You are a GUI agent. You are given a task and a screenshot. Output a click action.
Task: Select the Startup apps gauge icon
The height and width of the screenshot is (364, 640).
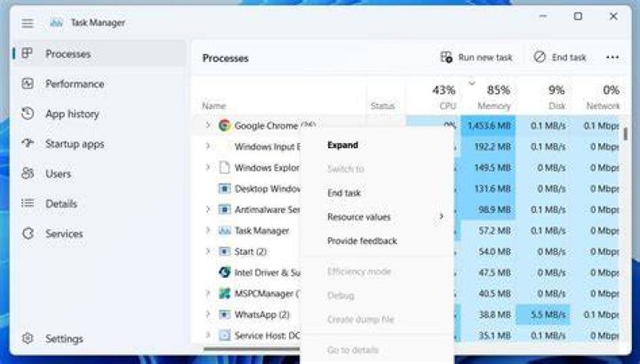pyautogui.click(x=28, y=144)
